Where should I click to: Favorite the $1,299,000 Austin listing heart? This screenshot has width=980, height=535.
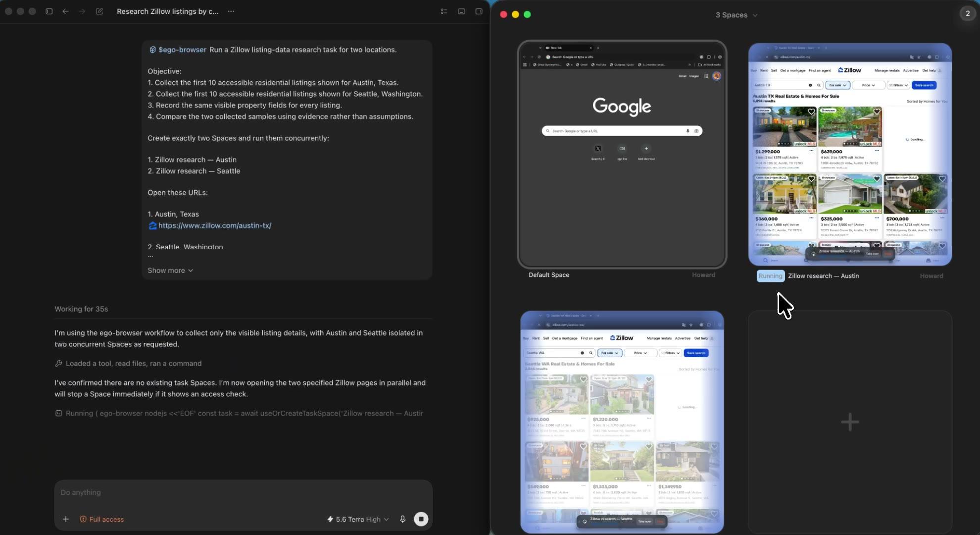[x=811, y=112]
